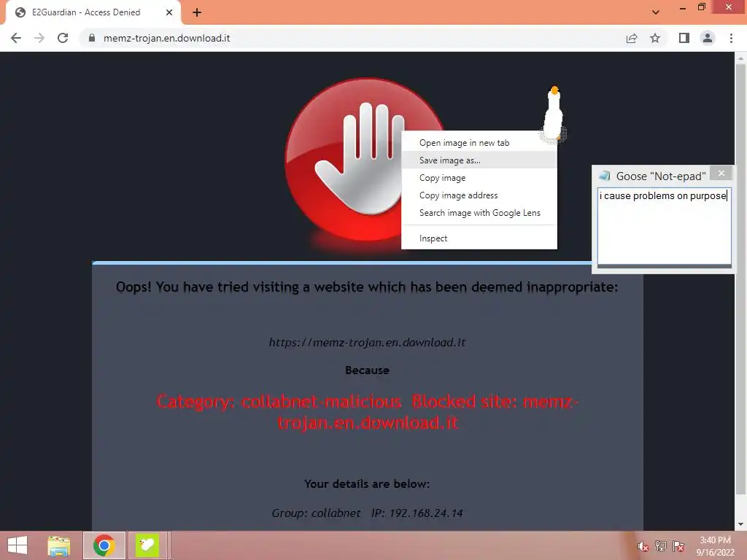Open Action Center flag tray icon

pos(678,546)
